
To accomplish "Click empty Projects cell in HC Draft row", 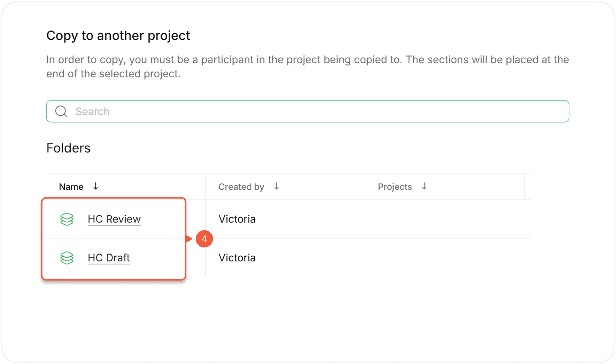I will point(444,258).
